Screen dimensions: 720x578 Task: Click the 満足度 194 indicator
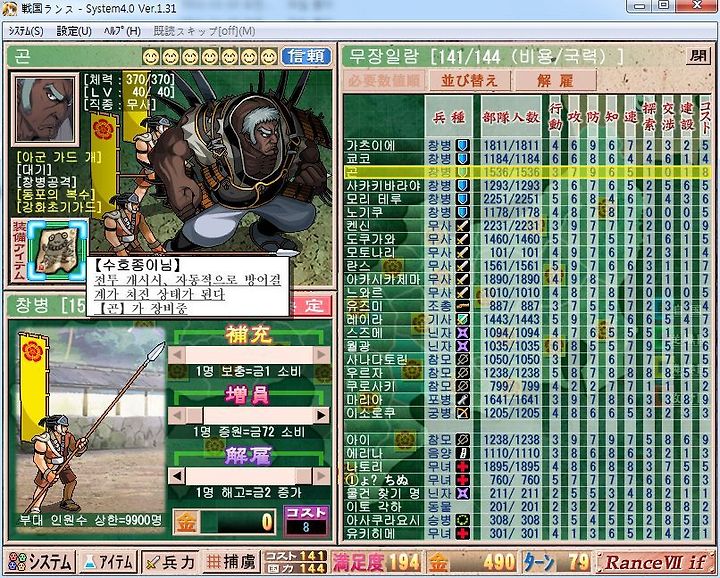point(376,562)
